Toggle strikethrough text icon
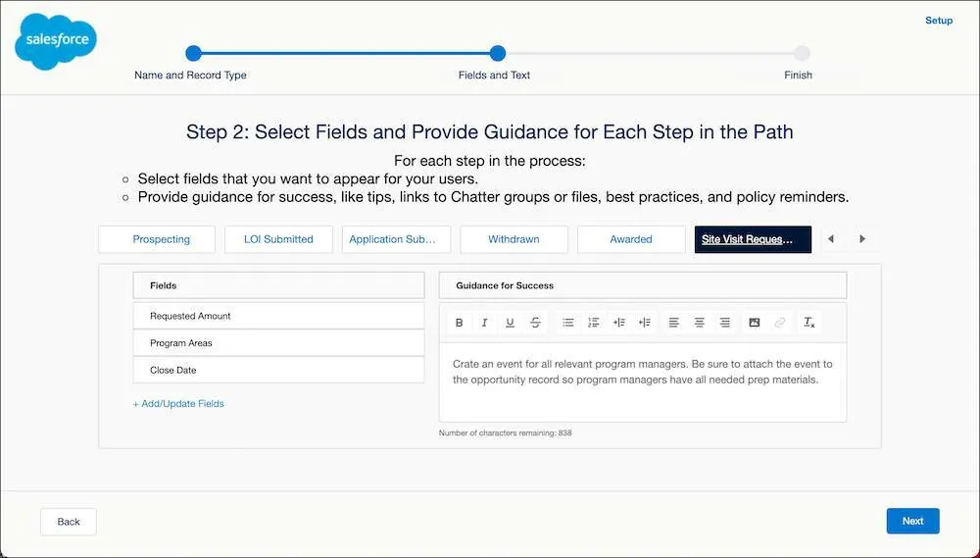 coord(536,323)
